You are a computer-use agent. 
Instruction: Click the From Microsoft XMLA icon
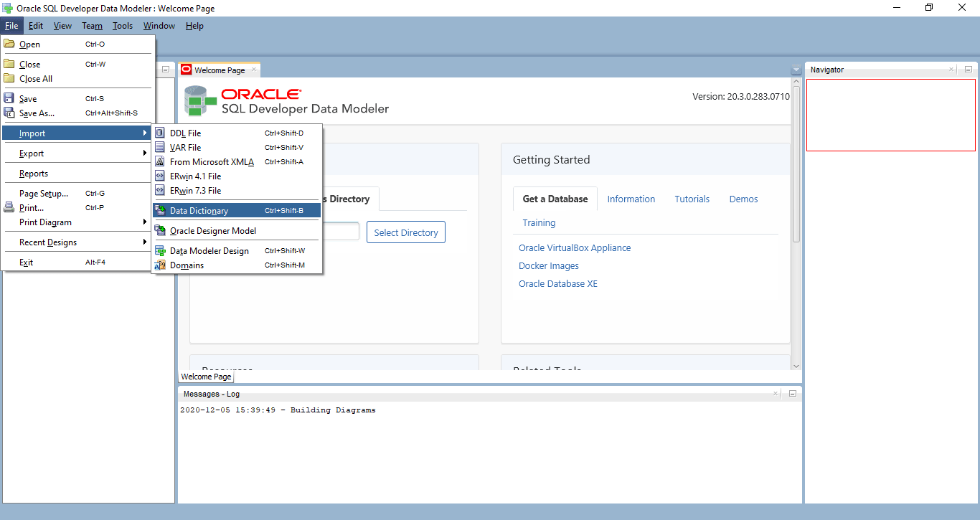coord(160,161)
